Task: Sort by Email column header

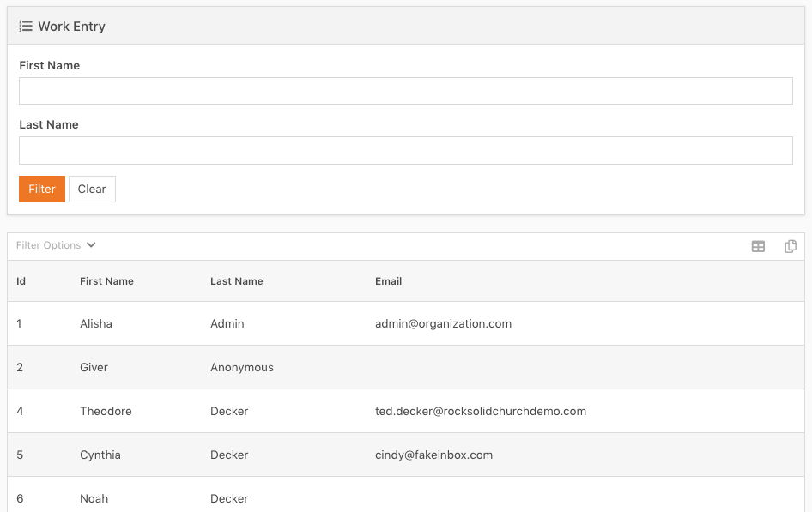Action: [x=388, y=280]
